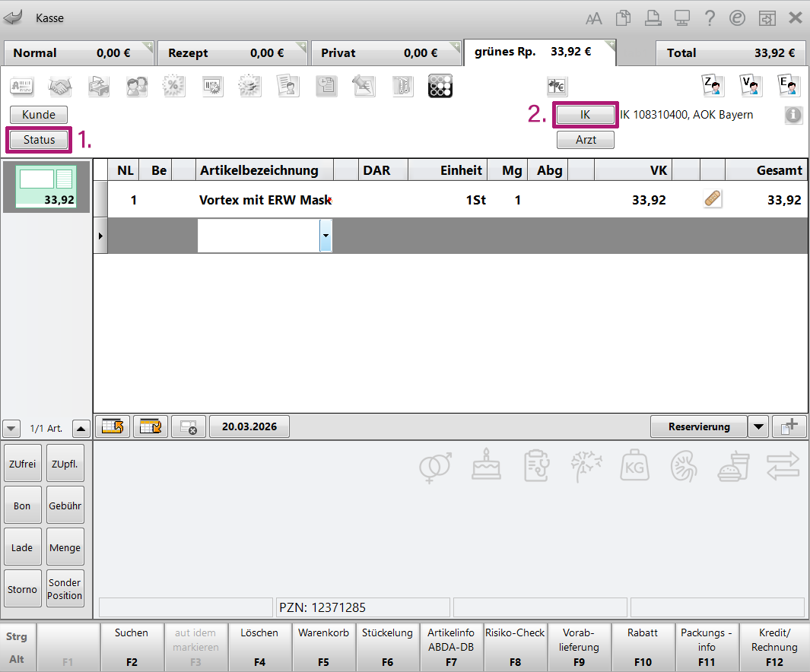Click the euro currency icon in toolbar
The image size is (810, 672).
(x=557, y=87)
